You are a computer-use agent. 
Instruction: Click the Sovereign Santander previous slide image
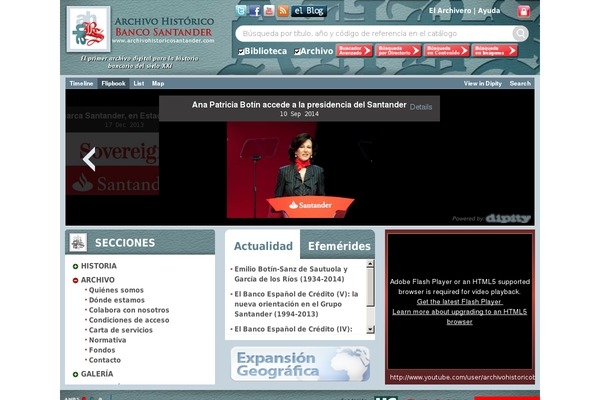tap(112, 164)
